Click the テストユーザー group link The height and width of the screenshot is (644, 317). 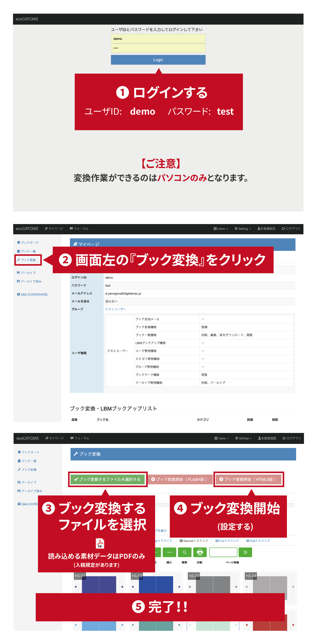coord(116,309)
